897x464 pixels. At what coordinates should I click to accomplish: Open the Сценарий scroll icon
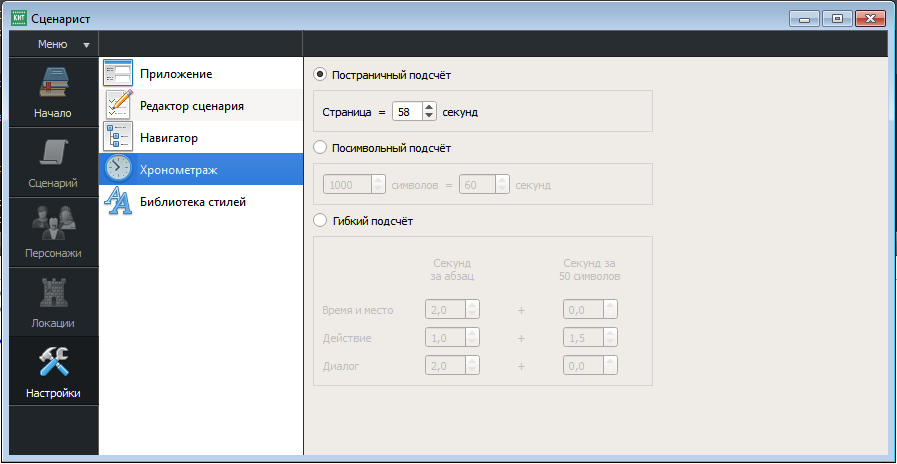(54, 152)
